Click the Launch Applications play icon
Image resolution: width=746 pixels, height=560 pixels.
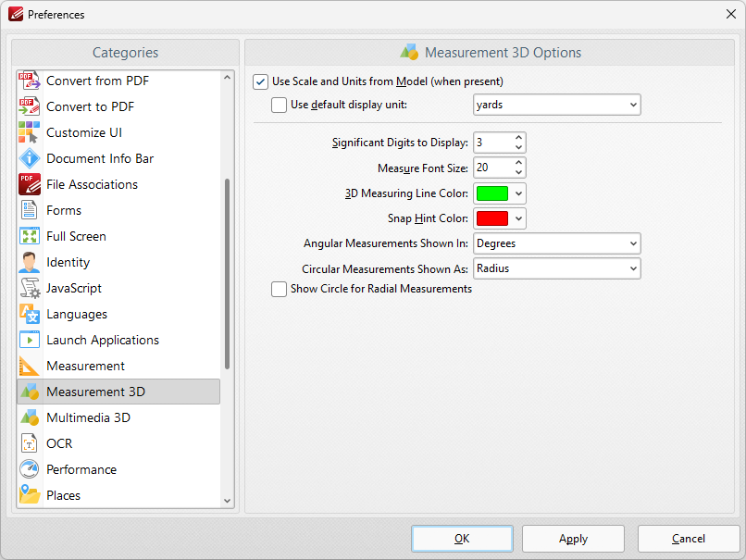(x=29, y=340)
